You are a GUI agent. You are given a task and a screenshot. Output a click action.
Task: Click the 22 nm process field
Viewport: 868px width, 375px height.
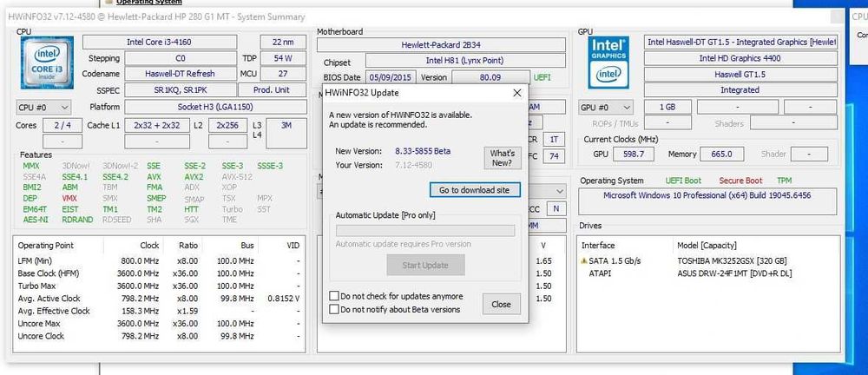[x=283, y=42]
